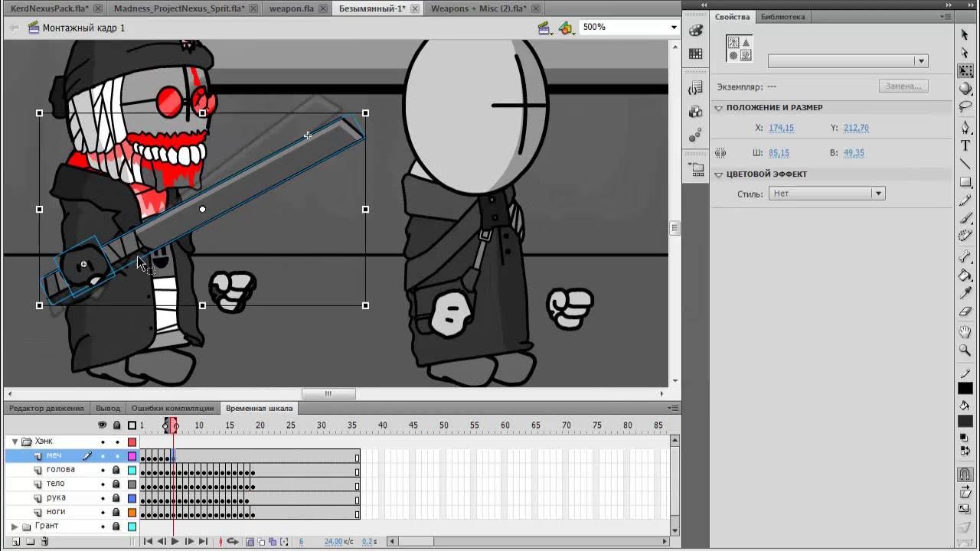Toggle lock on the голова layer
Screen dimensions: 980x551
coord(116,470)
